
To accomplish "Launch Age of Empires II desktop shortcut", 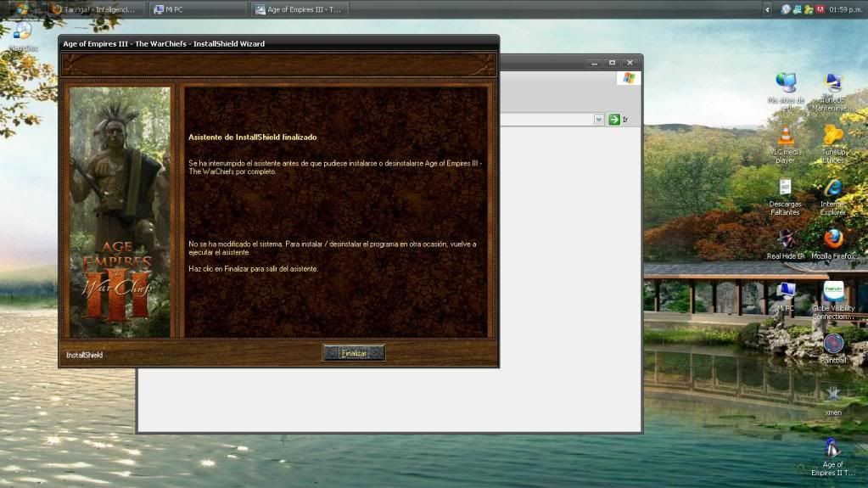I will 832,457.
